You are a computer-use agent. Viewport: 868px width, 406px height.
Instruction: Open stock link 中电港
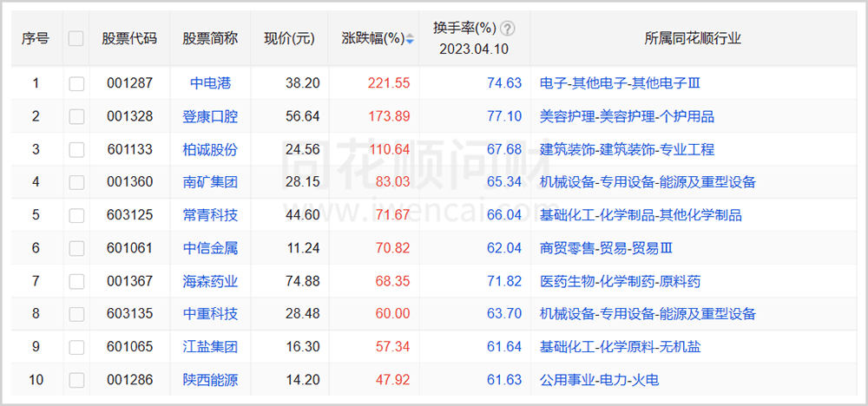click(x=210, y=83)
